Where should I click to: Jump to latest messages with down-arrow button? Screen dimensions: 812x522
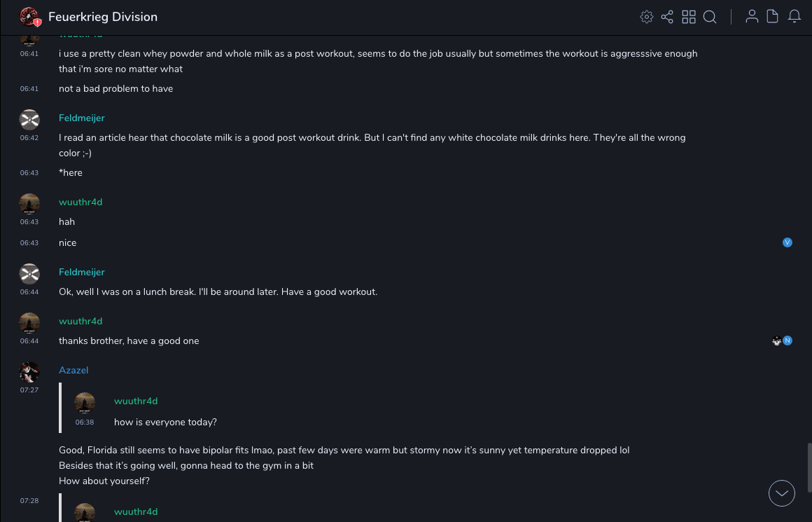[782, 493]
